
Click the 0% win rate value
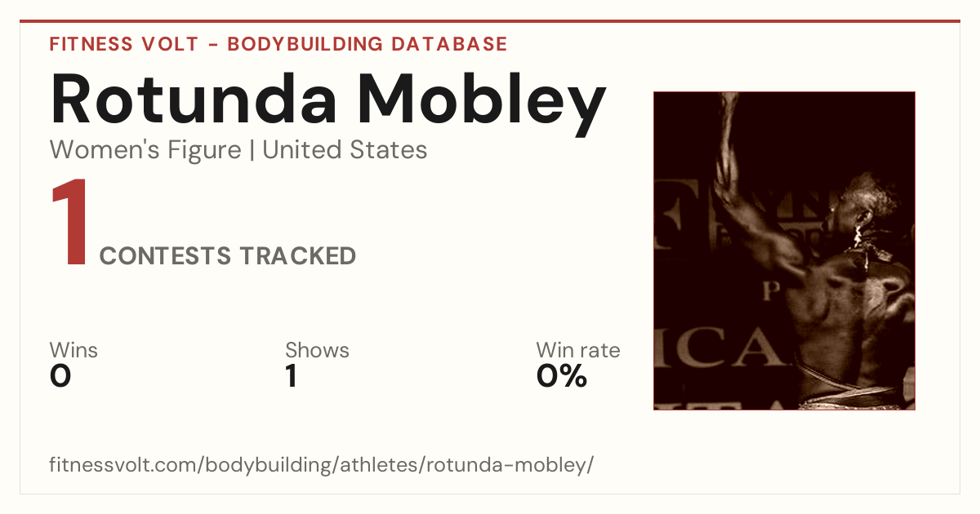point(562,376)
